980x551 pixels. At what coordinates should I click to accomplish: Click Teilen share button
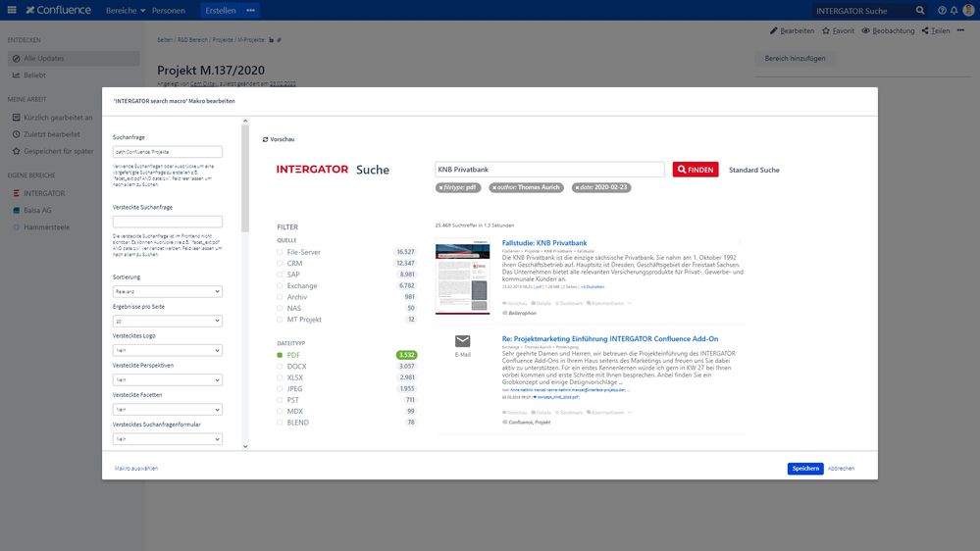point(936,30)
